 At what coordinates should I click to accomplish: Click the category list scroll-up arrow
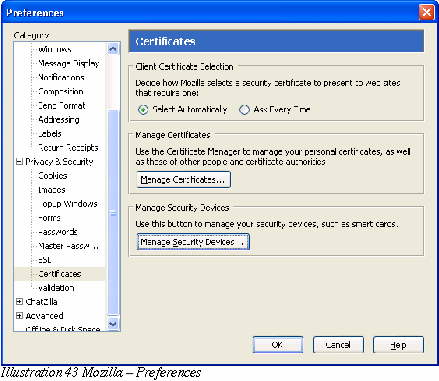(113, 49)
